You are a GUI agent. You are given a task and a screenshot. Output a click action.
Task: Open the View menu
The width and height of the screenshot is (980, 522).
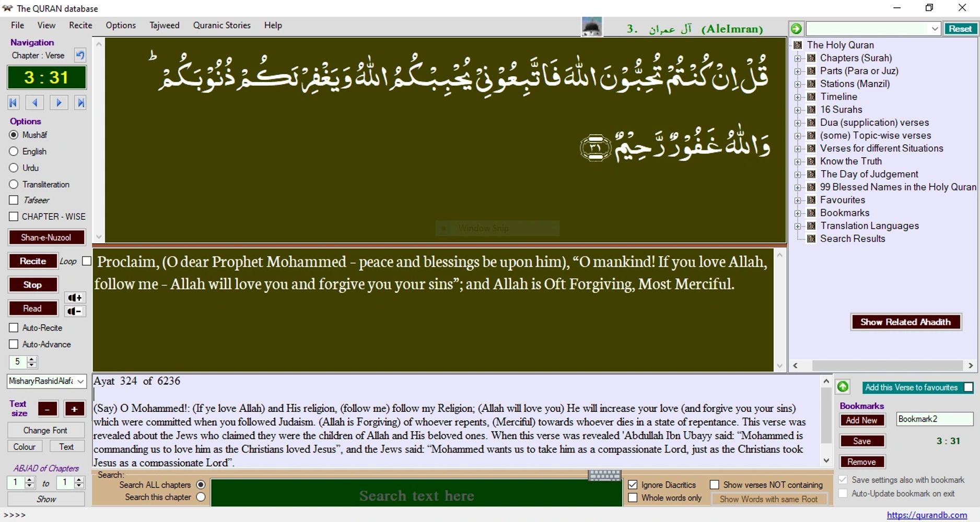pos(46,25)
